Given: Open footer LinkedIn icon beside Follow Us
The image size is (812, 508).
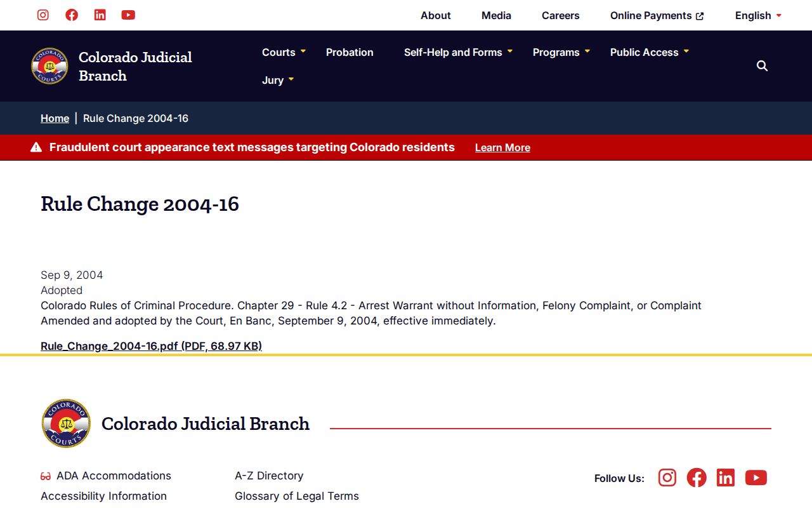Looking at the screenshot, I should [726, 478].
